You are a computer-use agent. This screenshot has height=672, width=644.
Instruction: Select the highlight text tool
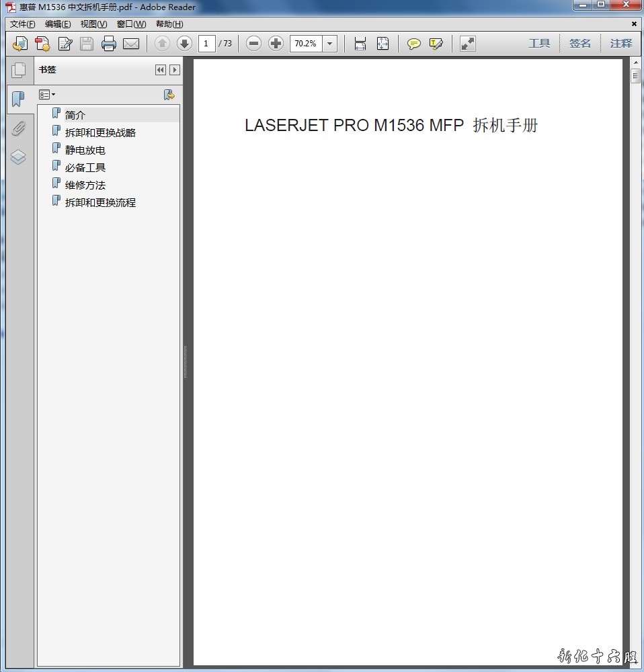pos(436,44)
